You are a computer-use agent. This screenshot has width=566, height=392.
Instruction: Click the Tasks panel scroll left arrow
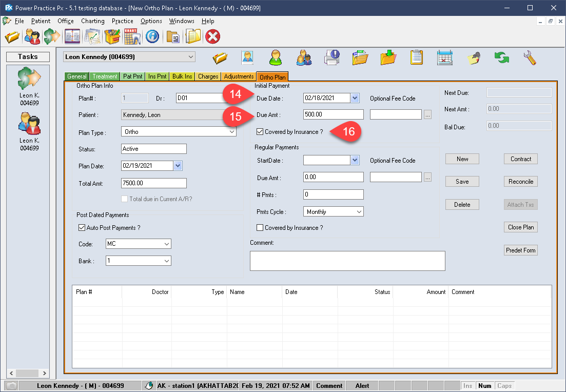tap(11, 373)
